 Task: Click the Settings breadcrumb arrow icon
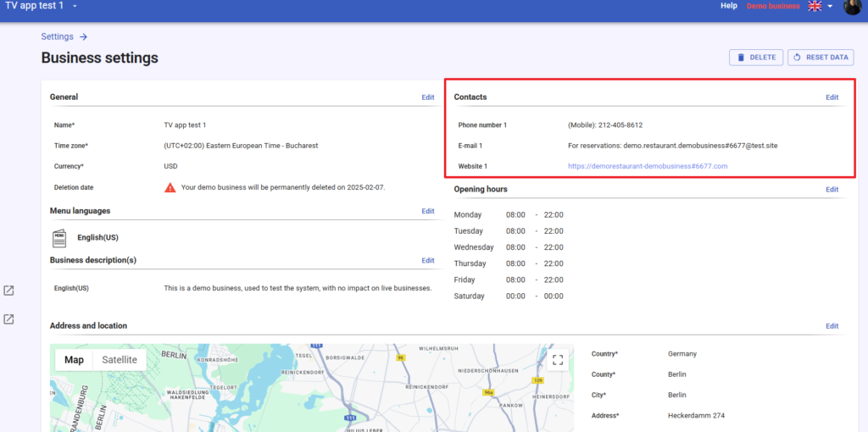[84, 37]
